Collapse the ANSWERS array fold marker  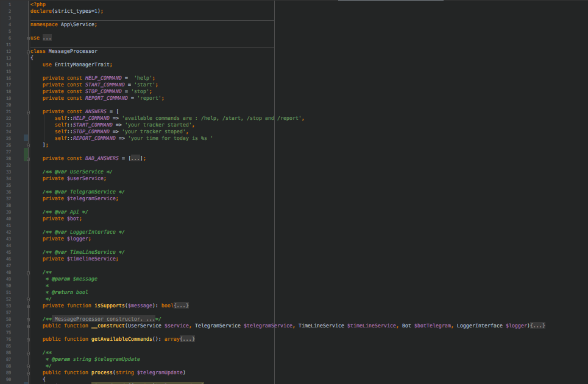point(28,112)
